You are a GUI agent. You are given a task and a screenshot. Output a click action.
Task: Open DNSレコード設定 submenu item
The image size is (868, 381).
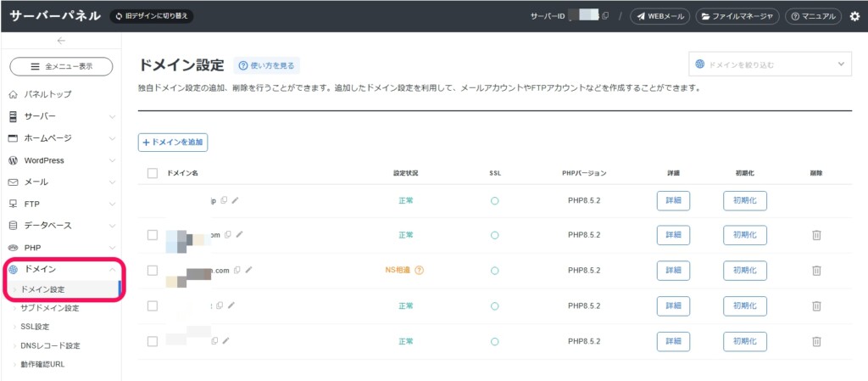point(50,345)
